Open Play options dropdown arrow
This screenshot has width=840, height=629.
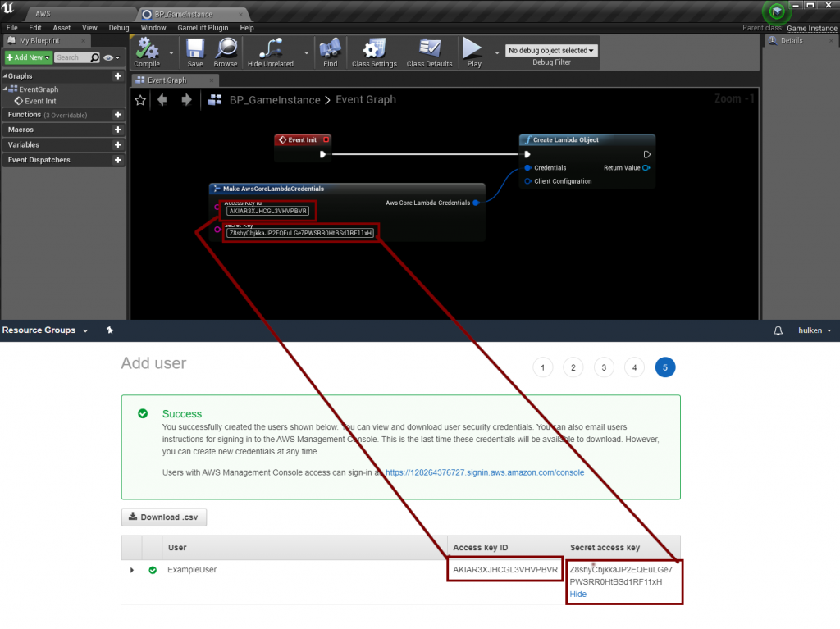(x=497, y=52)
